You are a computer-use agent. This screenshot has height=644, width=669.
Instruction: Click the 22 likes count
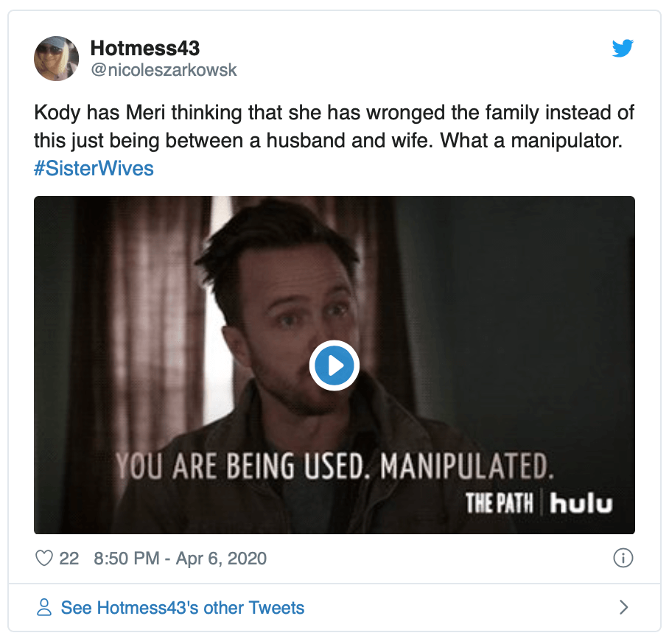pyautogui.click(x=69, y=559)
